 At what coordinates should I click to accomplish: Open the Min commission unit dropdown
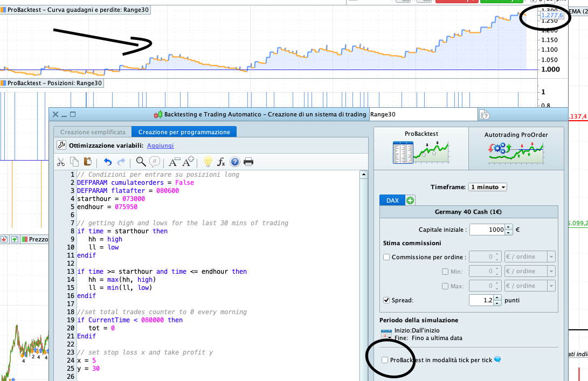point(551,271)
